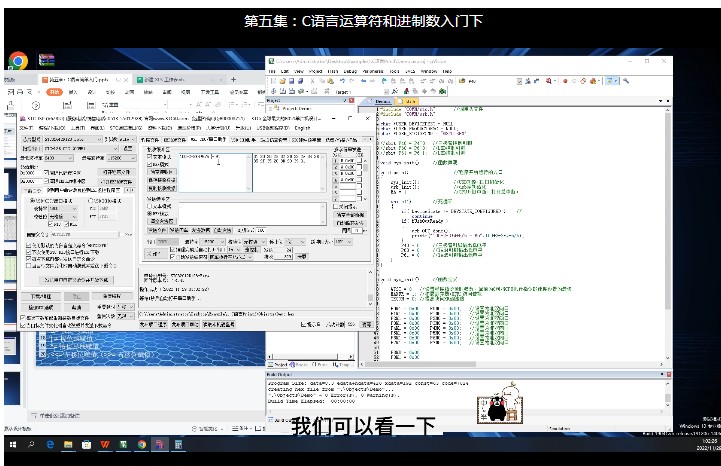The image size is (721, 466).
Task: Click the Windows Start button
Action: 13,444
